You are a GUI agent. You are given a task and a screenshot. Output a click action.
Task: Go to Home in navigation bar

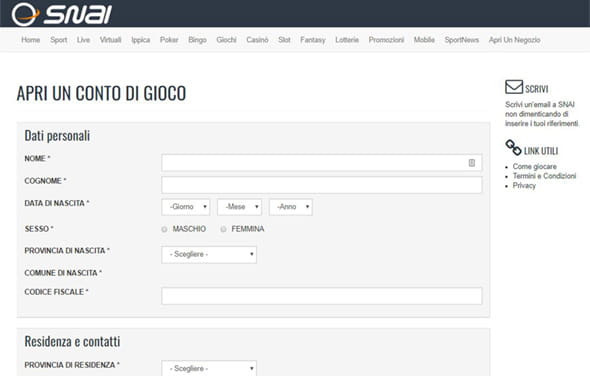coord(30,40)
